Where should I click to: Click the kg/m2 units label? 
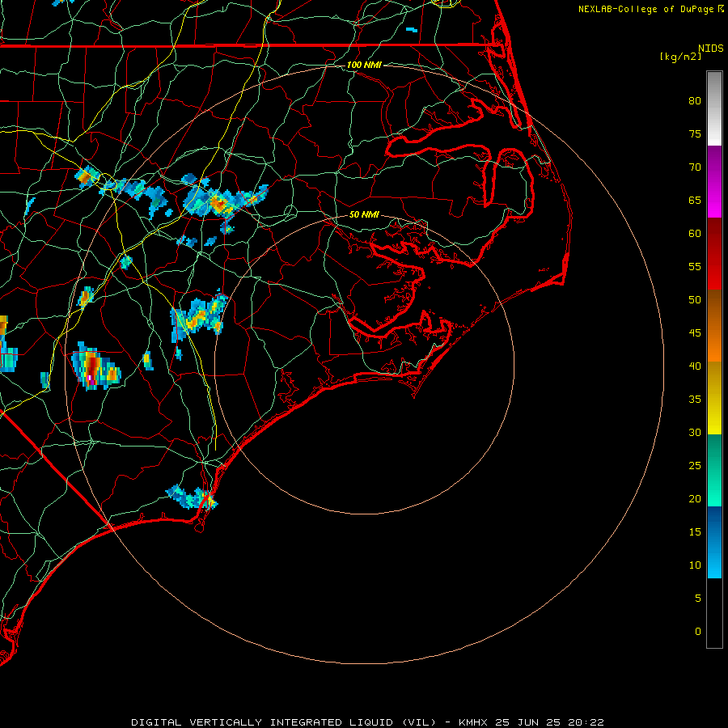[x=681, y=57]
